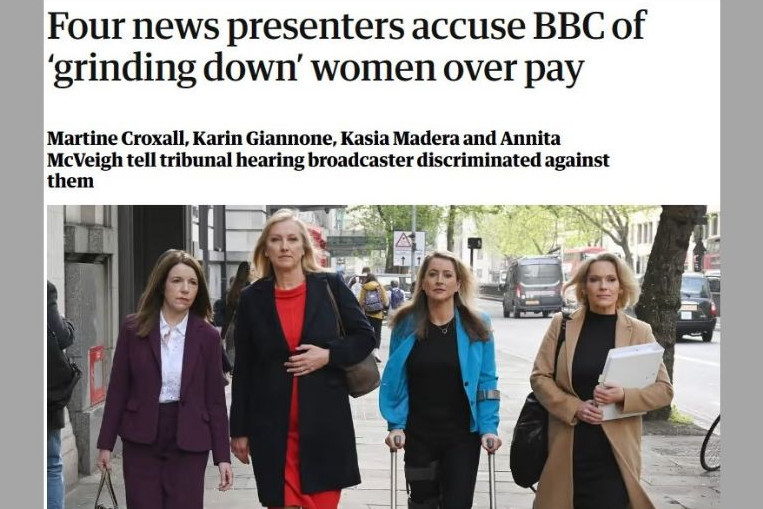Click the name "Martine Croxall" in the subheadline

116,139
